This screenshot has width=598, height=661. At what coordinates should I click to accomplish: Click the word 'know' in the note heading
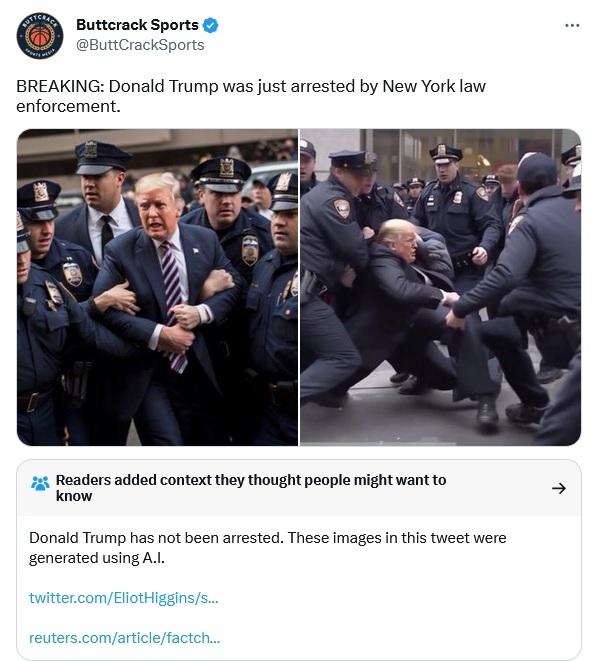click(x=74, y=496)
